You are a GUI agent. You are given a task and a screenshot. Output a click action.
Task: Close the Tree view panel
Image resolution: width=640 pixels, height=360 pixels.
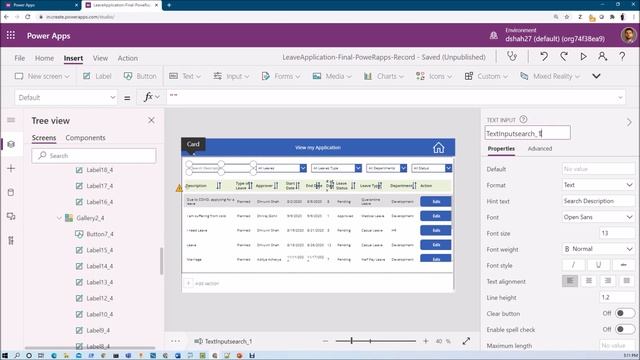151,120
